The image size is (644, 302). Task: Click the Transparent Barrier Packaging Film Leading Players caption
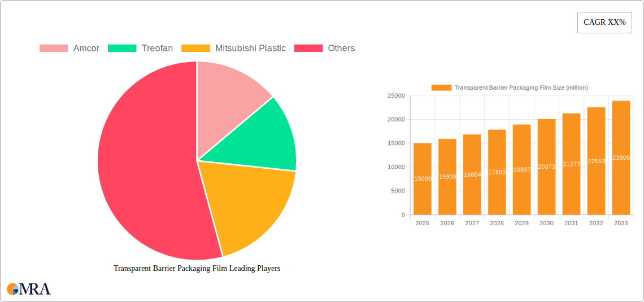pos(197,268)
